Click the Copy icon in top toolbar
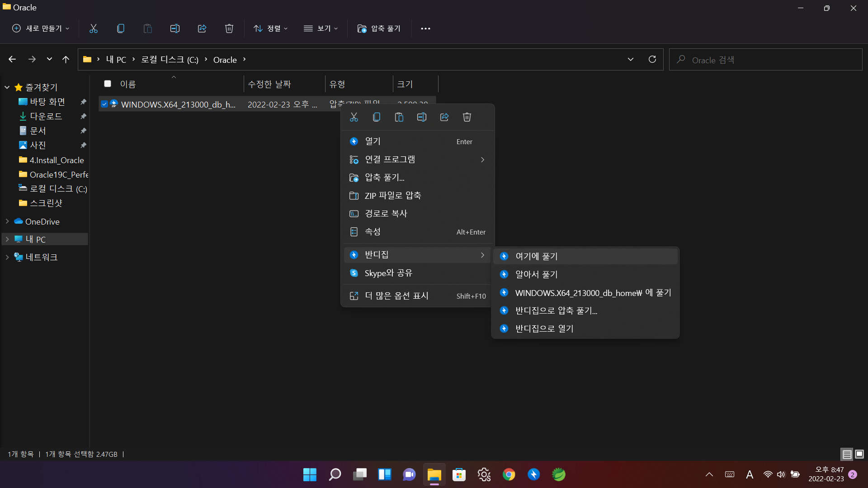The width and height of the screenshot is (868, 488). pyautogui.click(x=121, y=28)
